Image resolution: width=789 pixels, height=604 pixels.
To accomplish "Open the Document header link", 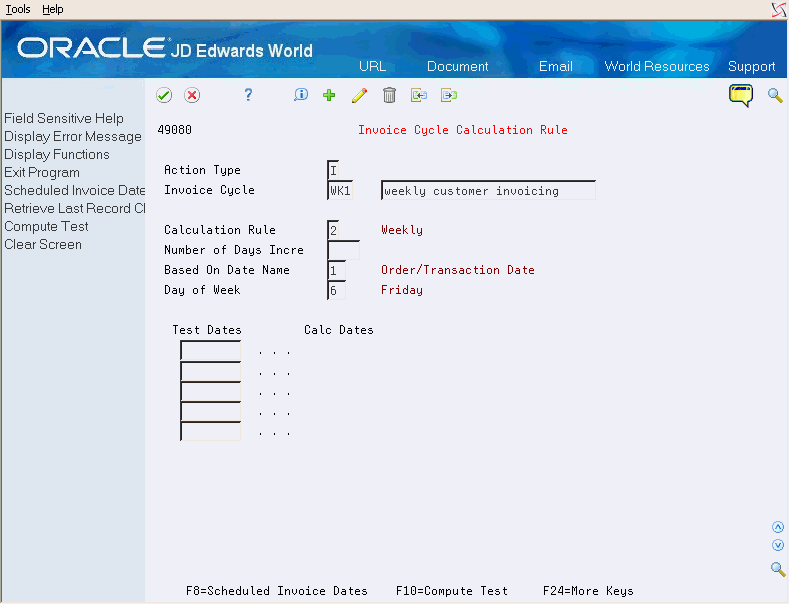I will pos(457,66).
